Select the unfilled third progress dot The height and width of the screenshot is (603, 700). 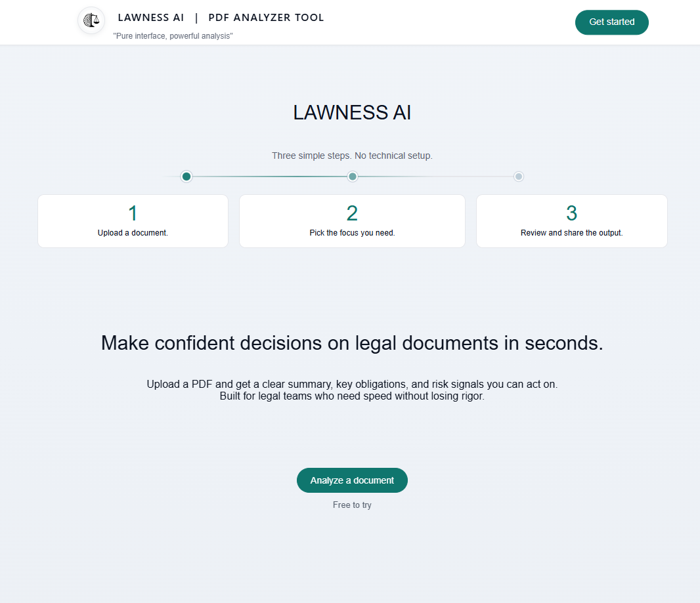click(x=518, y=176)
